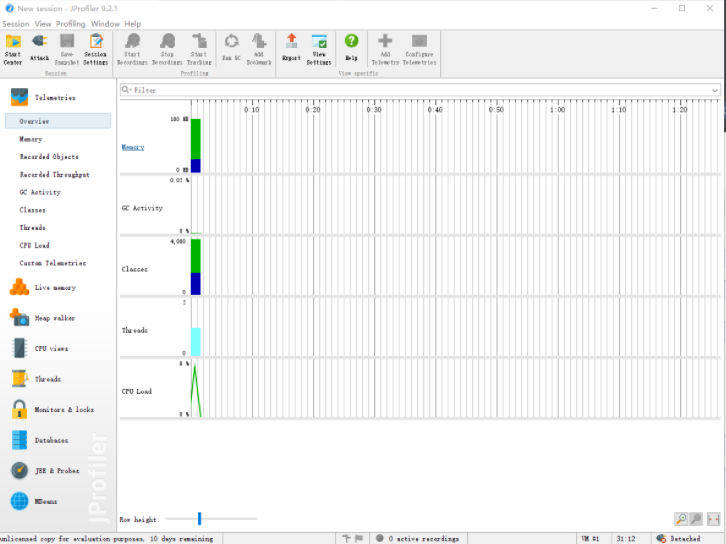Click the fit-to-window scale icon
The image size is (726, 544).
tap(713, 519)
